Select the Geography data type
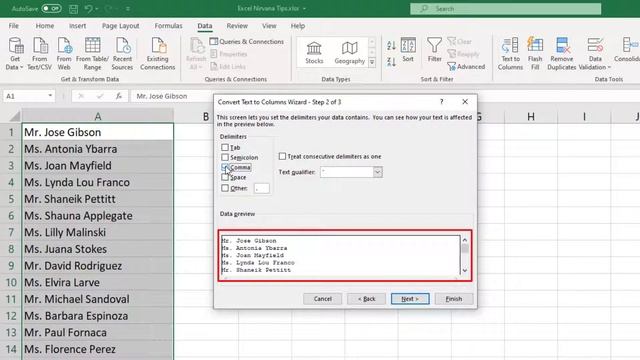 349,53
